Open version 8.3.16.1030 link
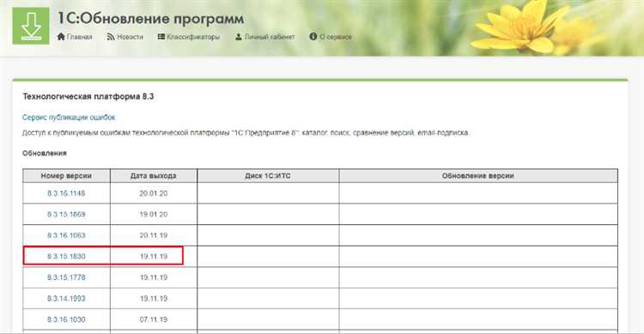The height and width of the screenshot is (334, 644). tap(66, 319)
